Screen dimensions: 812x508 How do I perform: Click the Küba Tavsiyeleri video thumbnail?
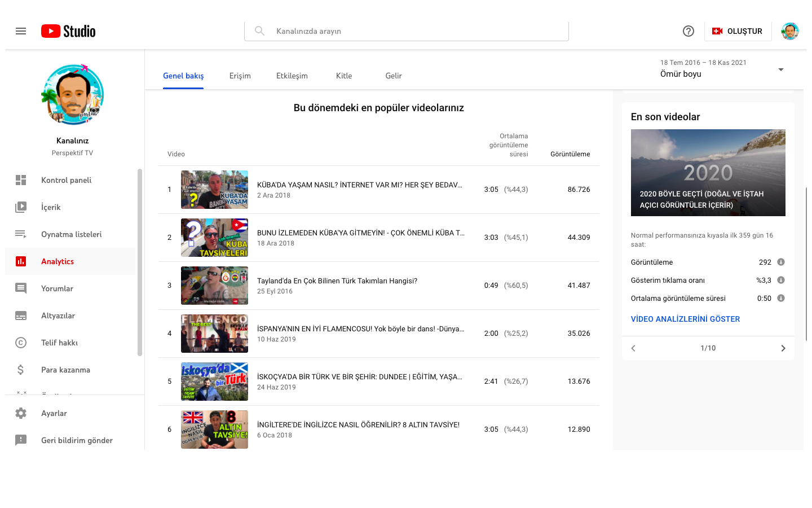pos(214,238)
